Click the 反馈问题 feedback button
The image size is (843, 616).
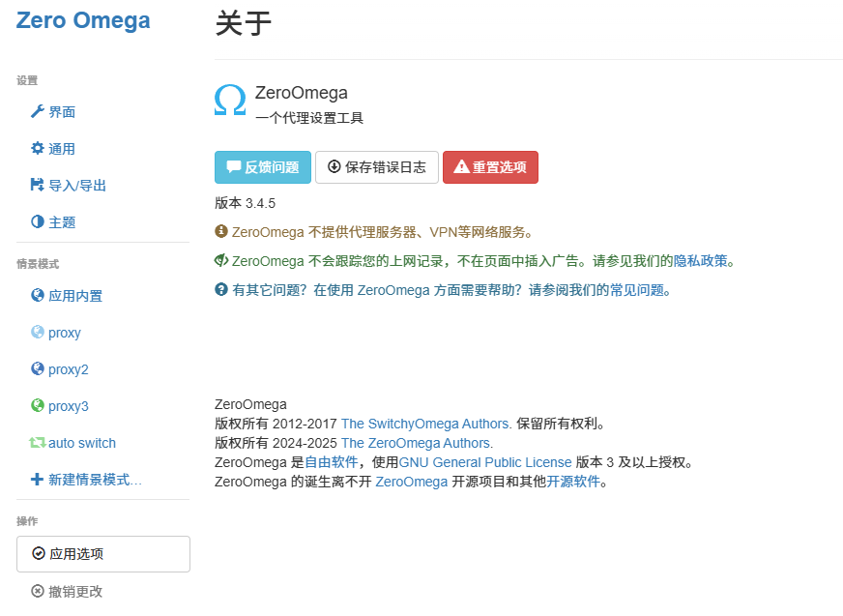pyautogui.click(x=262, y=166)
